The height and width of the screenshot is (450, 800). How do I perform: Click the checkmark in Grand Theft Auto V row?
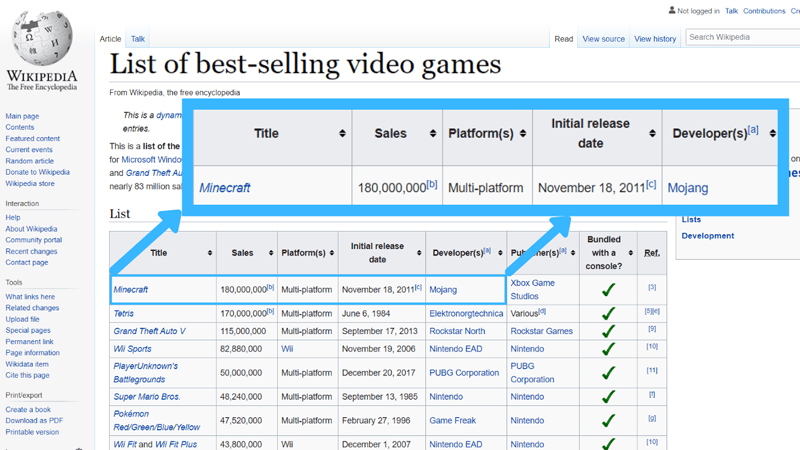click(608, 331)
